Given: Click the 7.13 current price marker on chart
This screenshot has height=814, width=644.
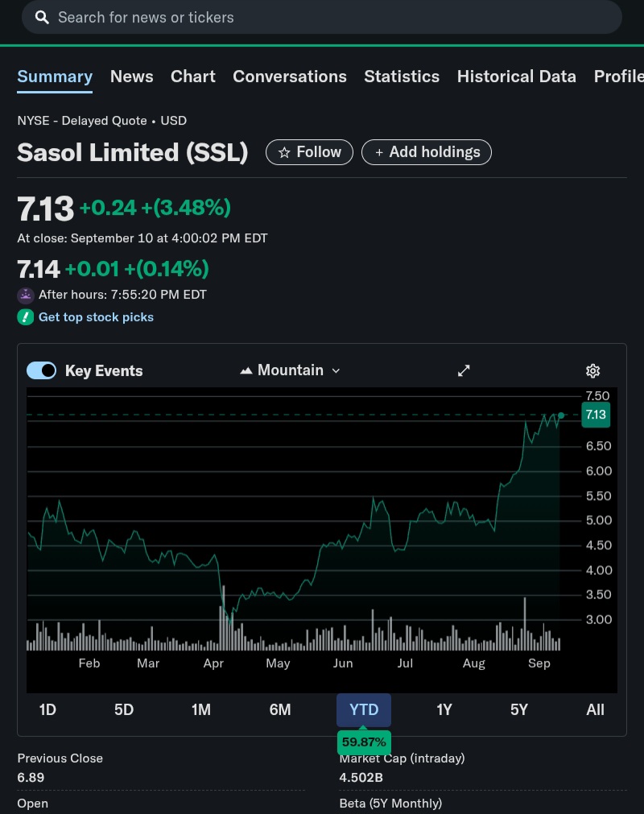Looking at the screenshot, I should tap(596, 415).
